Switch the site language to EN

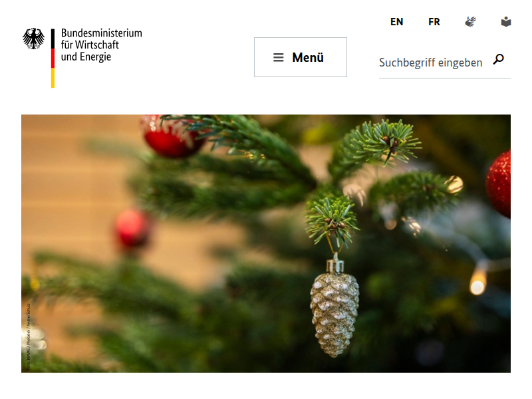396,22
